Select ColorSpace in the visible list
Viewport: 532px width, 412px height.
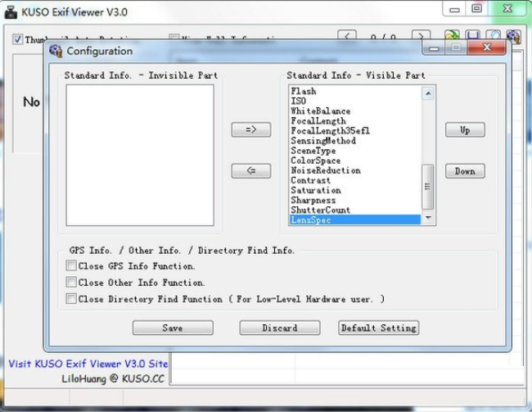[x=355, y=161]
